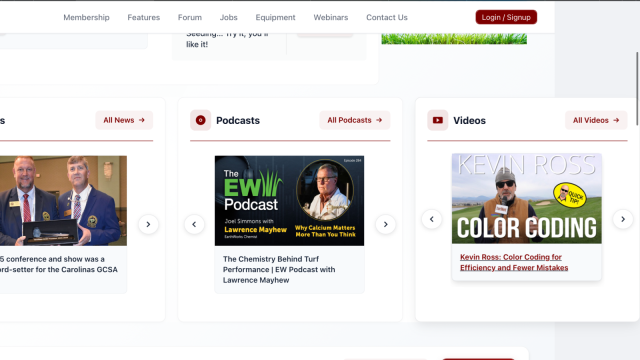Go to the Forum page
Image resolution: width=640 pixels, height=360 pixels.
[190, 18]
